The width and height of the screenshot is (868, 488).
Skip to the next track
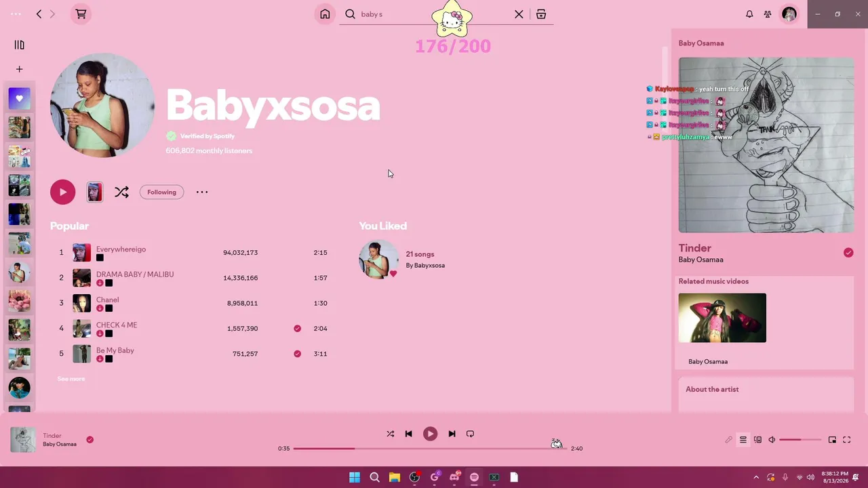click(452, 434)
